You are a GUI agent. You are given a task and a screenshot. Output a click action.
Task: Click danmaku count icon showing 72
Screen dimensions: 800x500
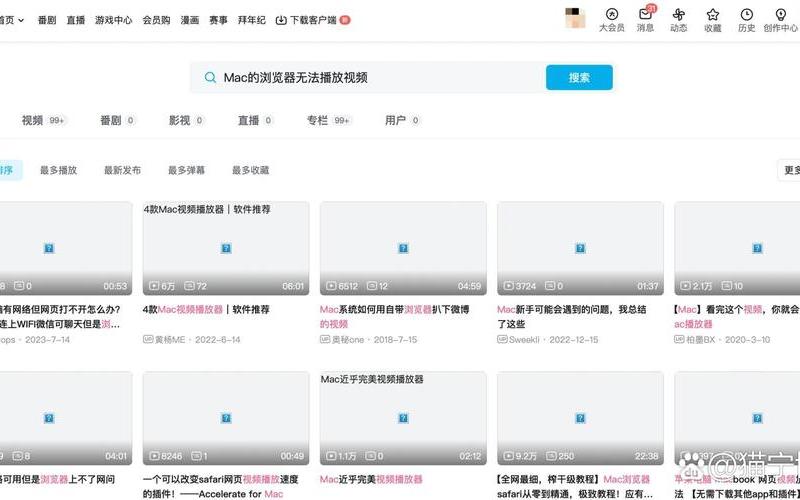pyautogui.click(x=189, y=286)
